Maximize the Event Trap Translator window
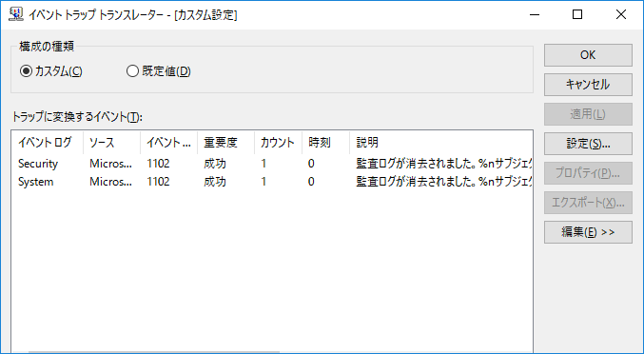The image size is (644, 354). point(577,15)
